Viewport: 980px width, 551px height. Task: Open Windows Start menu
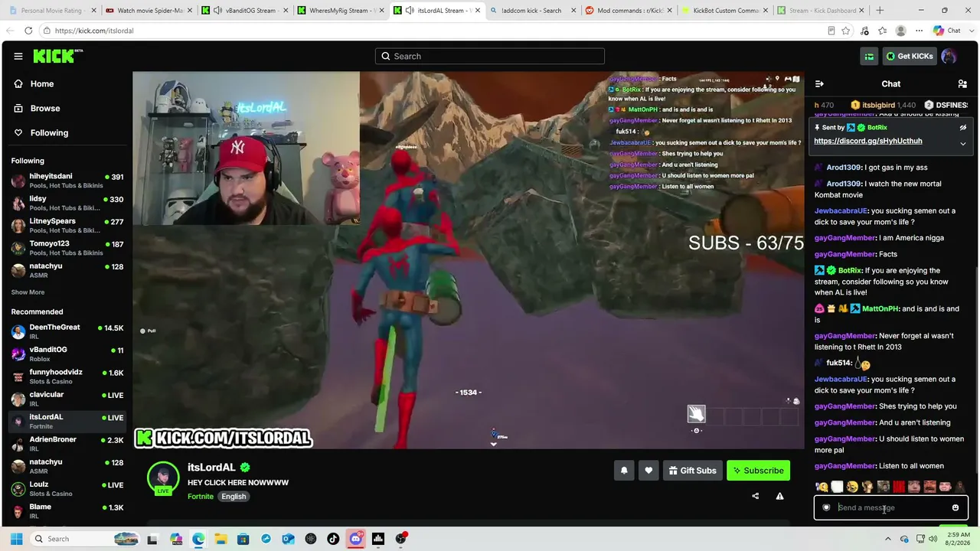[x=17, y=539]
